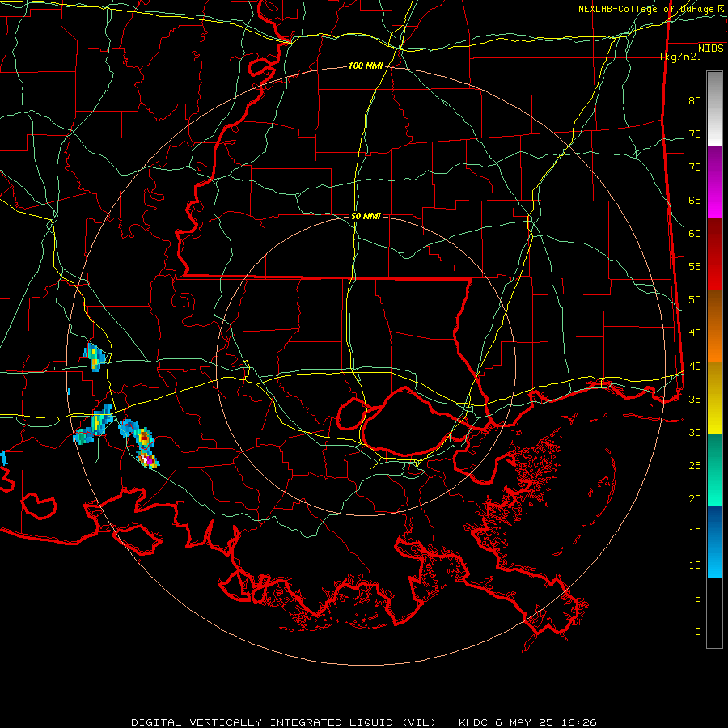Click the legend value 40
Image resolution: width=728 pixels, height=728 pixels.
point(695,366)
